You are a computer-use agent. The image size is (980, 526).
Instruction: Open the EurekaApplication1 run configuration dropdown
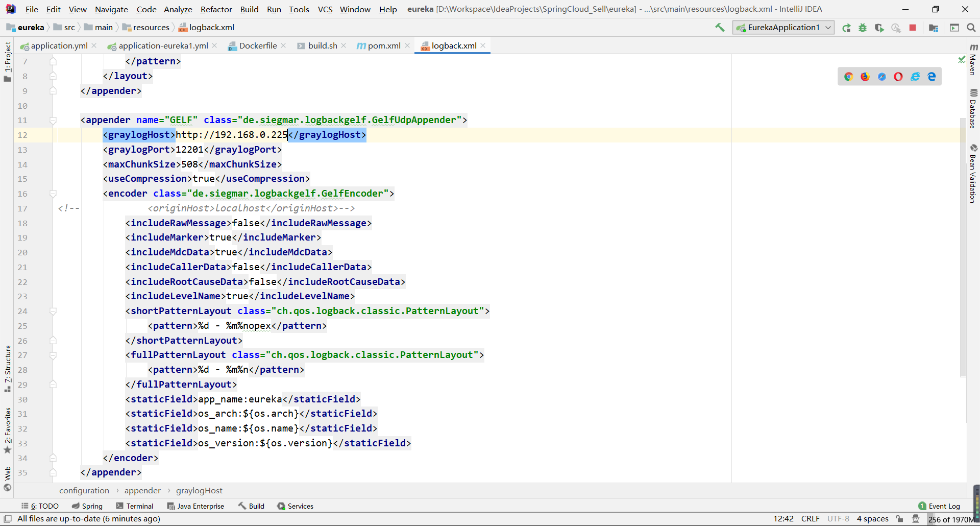click(x=783, y=28)
